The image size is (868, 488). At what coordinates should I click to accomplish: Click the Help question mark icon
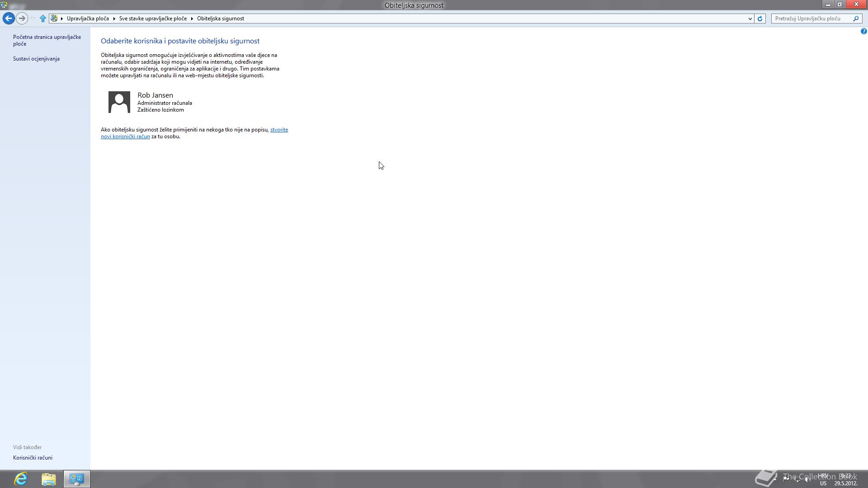point(863,31)
